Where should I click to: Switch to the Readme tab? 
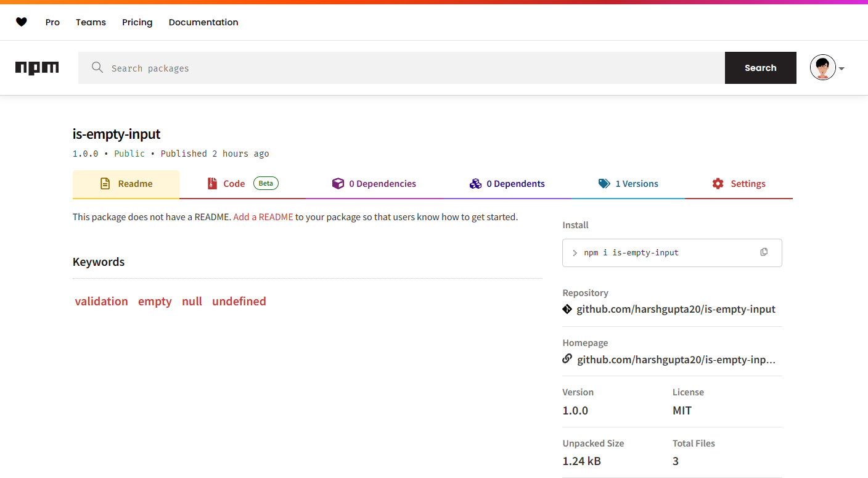coord(126,184)
